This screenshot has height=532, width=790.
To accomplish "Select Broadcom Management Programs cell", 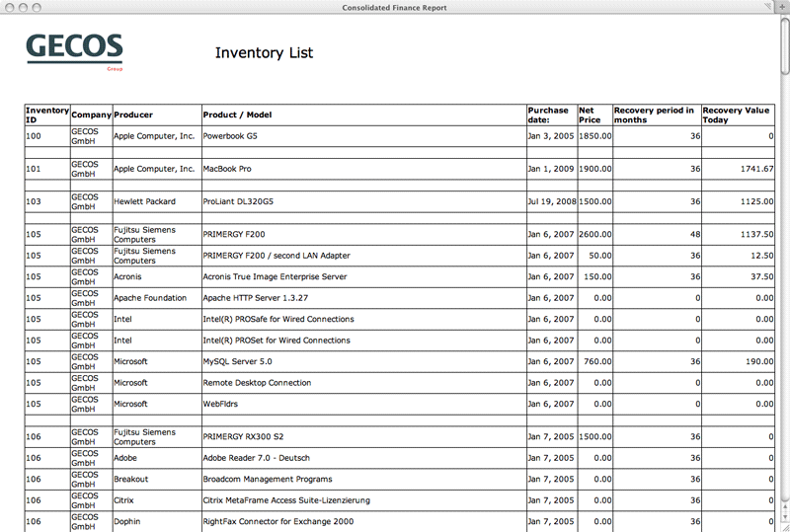I will [364, 479].
